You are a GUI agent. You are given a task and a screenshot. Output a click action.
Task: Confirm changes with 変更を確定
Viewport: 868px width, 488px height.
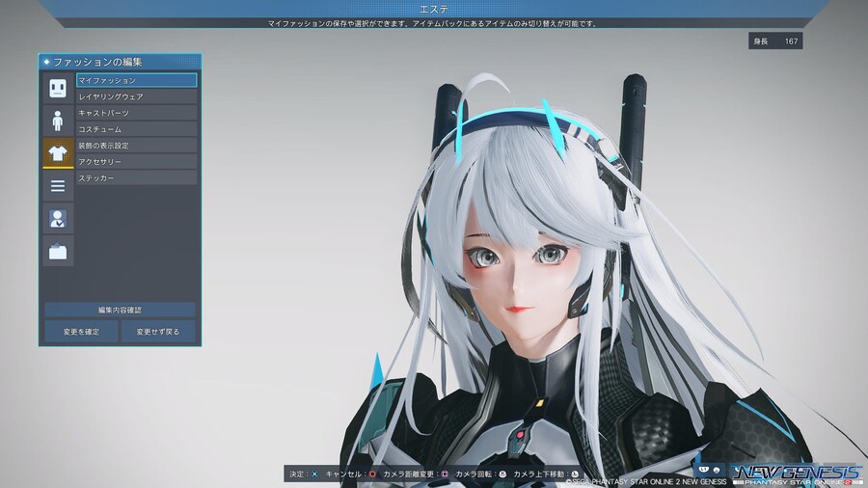coord(81,332)
